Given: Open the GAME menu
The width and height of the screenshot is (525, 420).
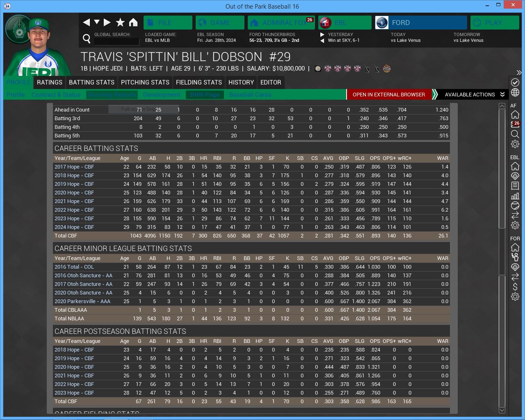Looking at the screenshot, I should (x=220, y=23).
